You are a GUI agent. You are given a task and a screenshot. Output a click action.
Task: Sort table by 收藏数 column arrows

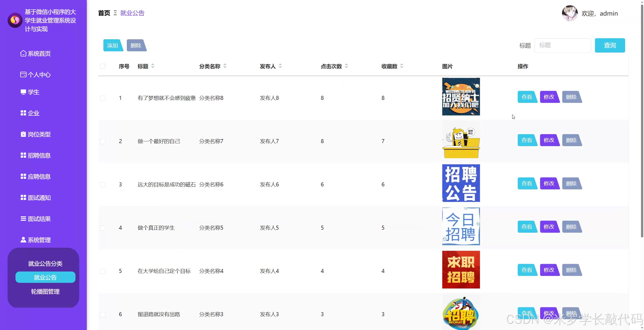pyautogui.click(x=402, y=66)
